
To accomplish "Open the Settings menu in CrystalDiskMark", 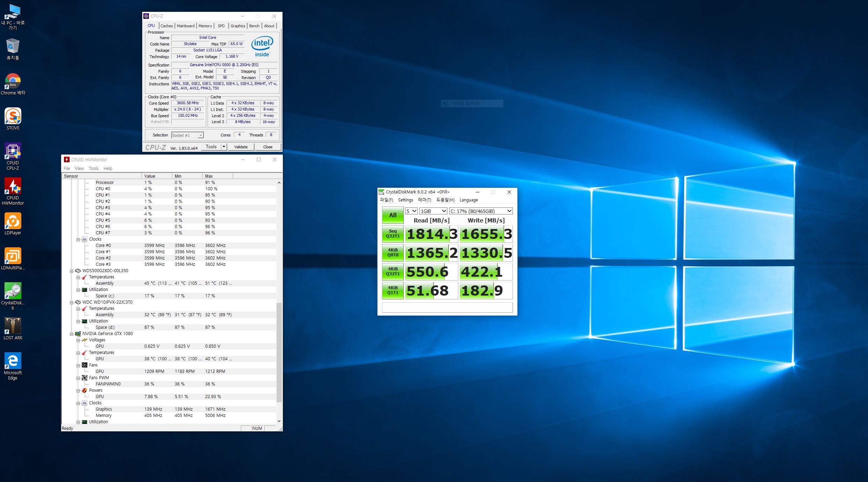I will tap(406, 200).
